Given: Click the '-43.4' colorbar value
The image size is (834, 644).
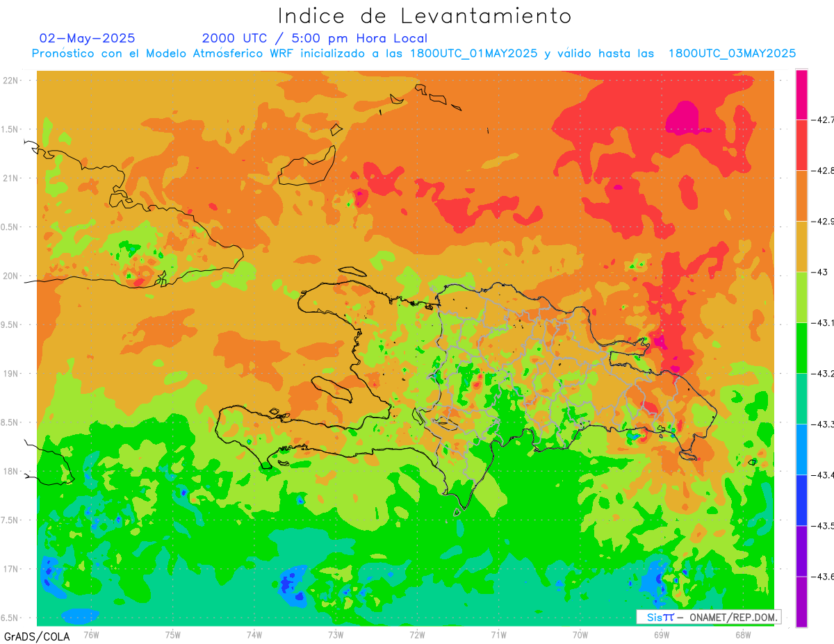Looking at the screenshot, I should (x=822, y=474).
